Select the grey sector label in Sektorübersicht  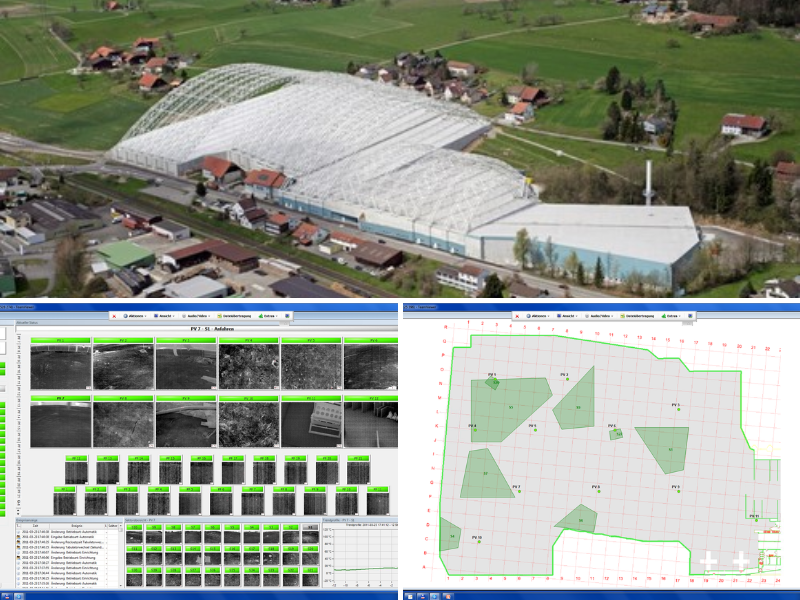[310, 527]
